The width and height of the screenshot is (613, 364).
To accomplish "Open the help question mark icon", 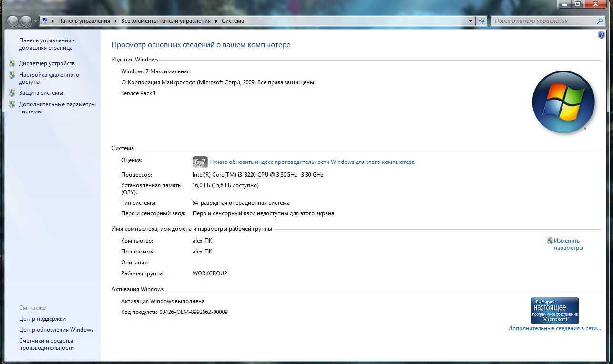I will pyautogui.click(x=601, y=35).
